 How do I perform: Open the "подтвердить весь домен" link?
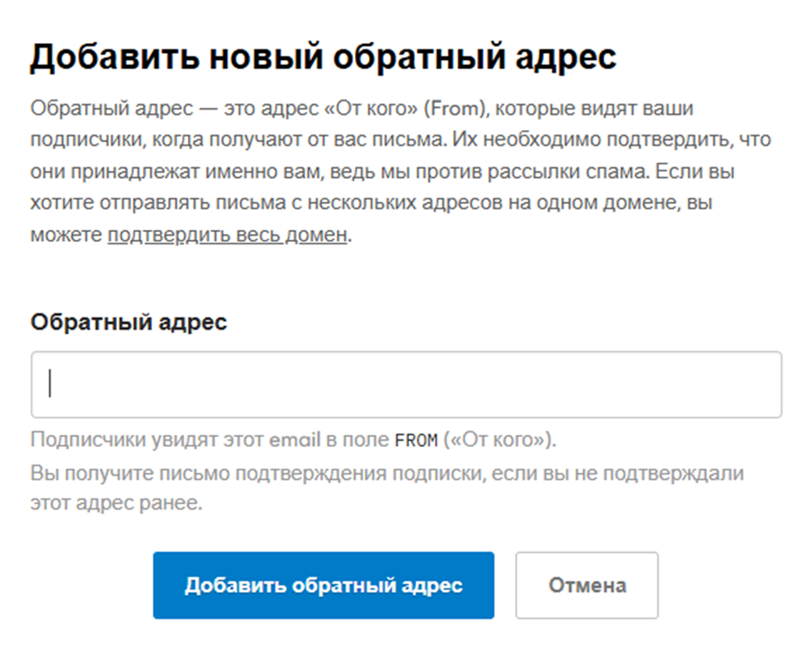tap(227, 236)
